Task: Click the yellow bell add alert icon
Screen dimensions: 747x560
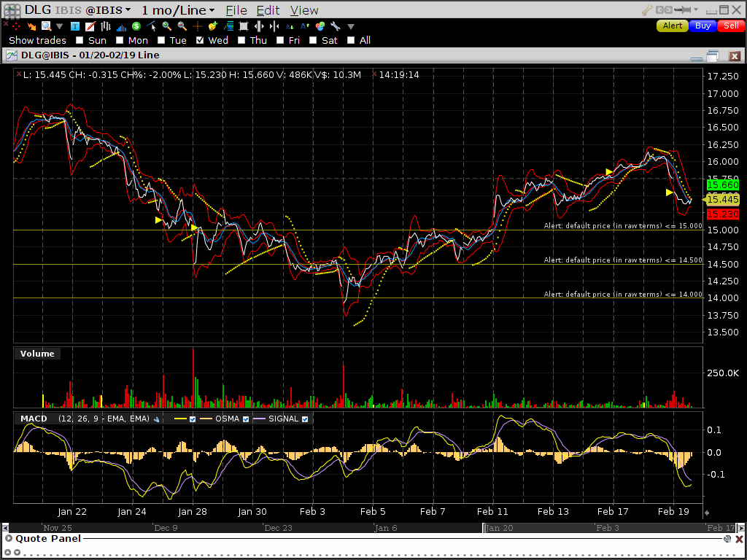Action: coord(212,26)
